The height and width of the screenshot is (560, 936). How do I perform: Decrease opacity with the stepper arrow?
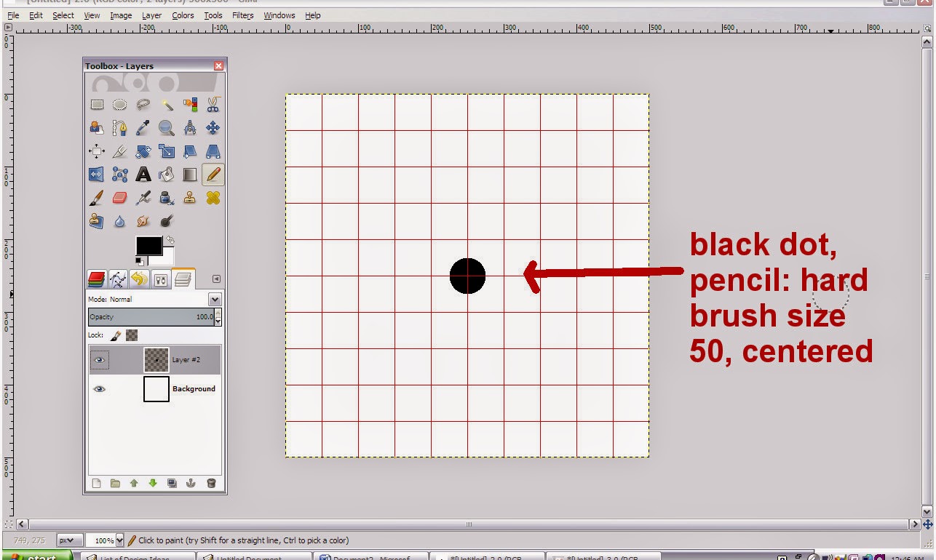[218, 321]
